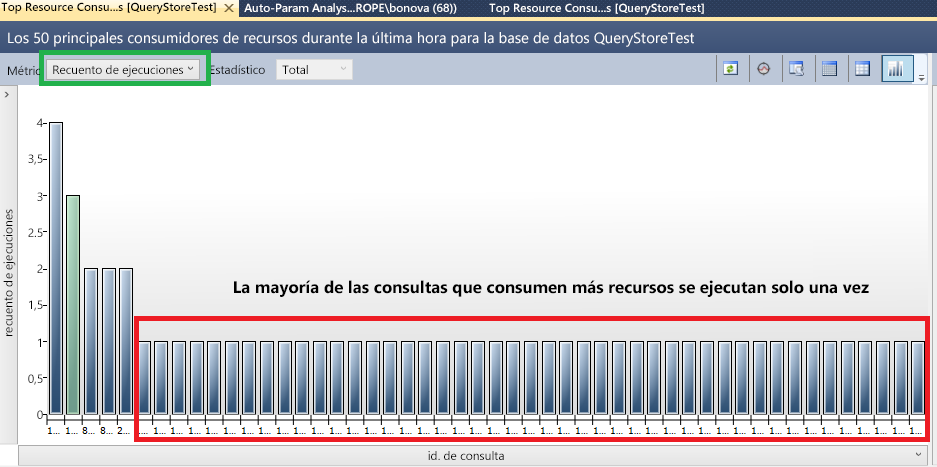Click the y-axis title recuento de ejecuciones
Screen dimensions: 937x467
9,273
